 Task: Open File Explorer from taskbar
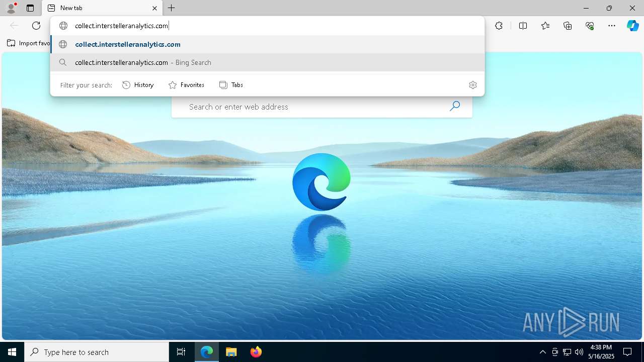point(231,352)
